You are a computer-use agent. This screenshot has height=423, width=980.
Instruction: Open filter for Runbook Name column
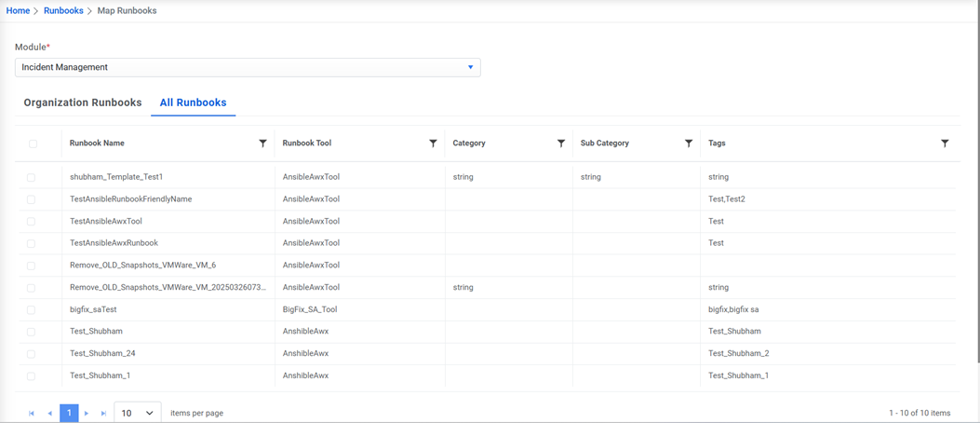coord(262,143)
